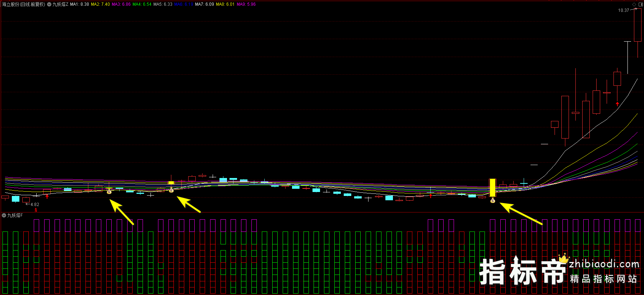Click the money bag beneath the tall yellow candle
Viewport: 644px width, 295px height.
tap(493, 200)
